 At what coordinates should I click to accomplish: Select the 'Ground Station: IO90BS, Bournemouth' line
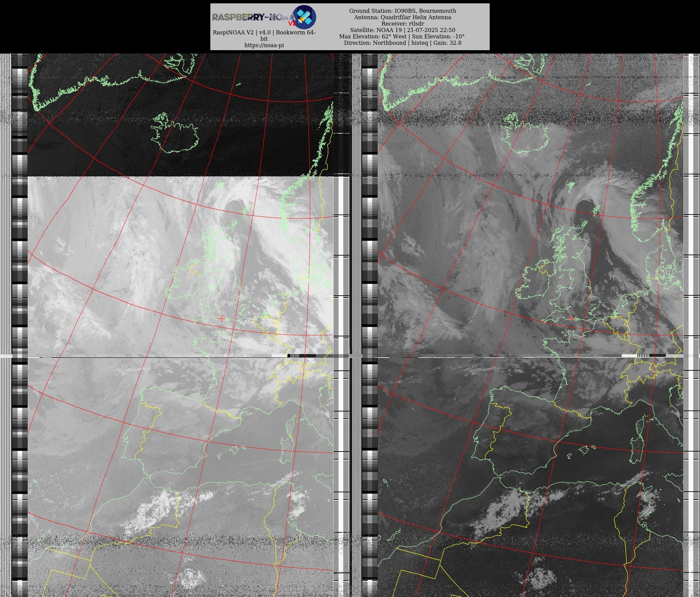pos(403,11)
